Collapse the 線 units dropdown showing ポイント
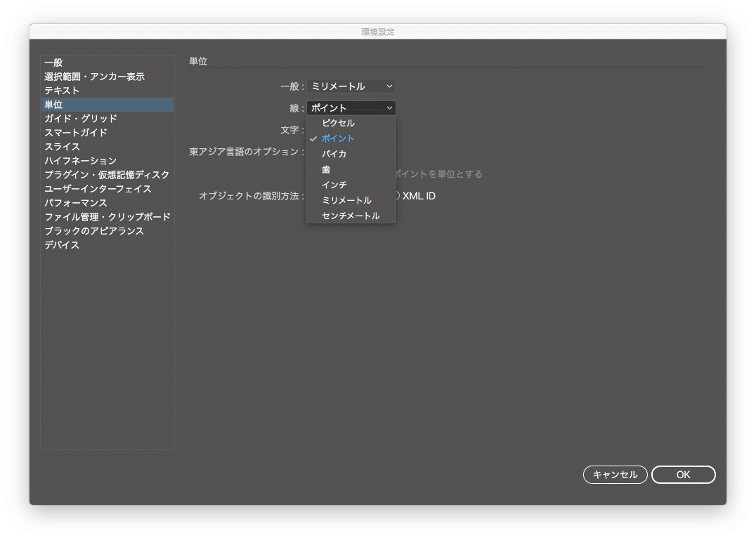Viewport: 756px width, 540px height. click(351, 108)
